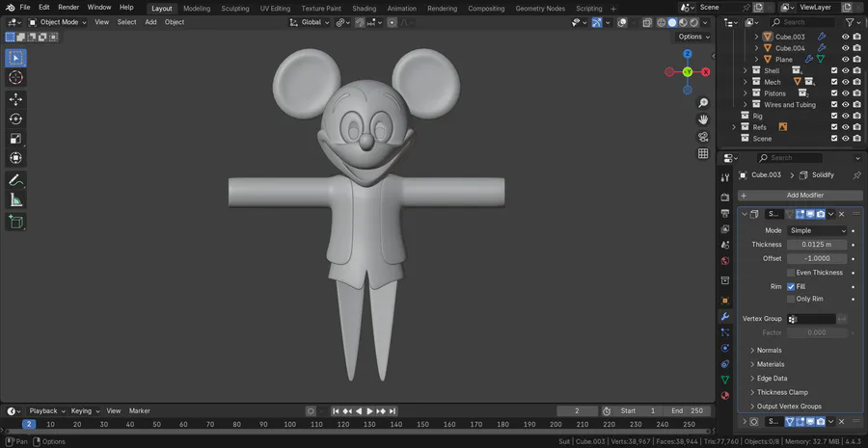Image resolution: width=868 pixels, height=448 pixels.
Task: Enable Even Thickness checkbox
Action: 791,273
